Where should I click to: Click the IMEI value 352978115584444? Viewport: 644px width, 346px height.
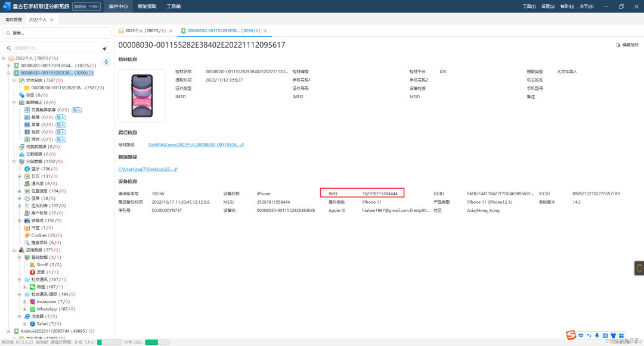click(380, 194)
